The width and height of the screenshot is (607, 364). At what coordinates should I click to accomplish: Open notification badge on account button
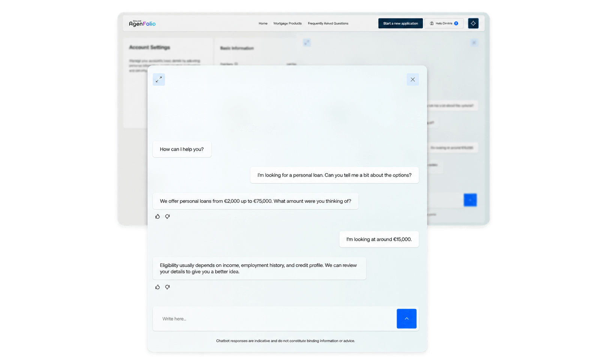[x=456, y=23]
